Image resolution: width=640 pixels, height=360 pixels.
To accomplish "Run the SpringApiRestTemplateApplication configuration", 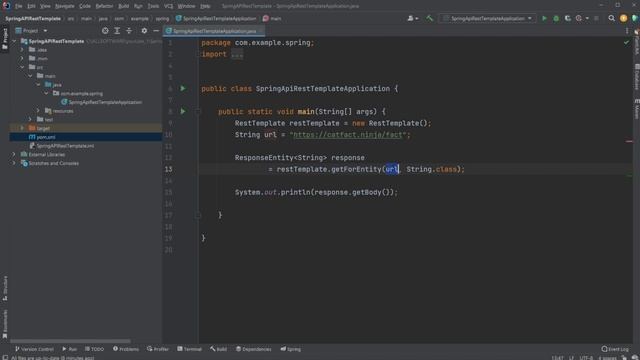I will [x=544, y=18].
